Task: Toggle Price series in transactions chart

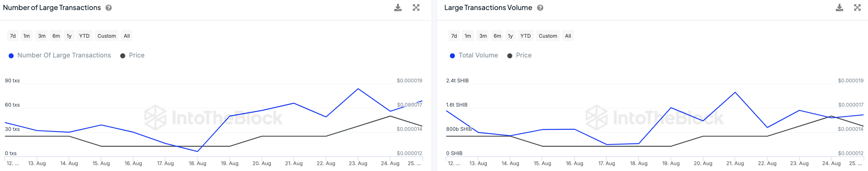Action: coord(136,55)
